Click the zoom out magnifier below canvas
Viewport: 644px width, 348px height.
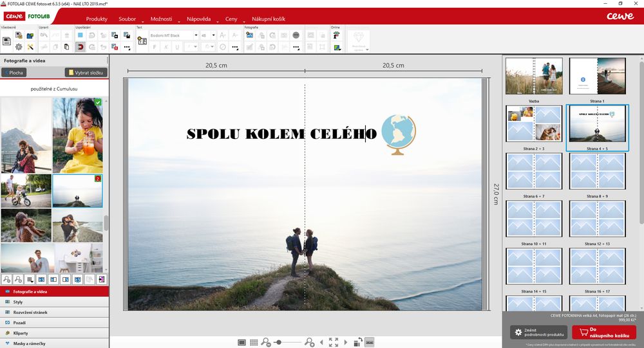click(266, 342)
